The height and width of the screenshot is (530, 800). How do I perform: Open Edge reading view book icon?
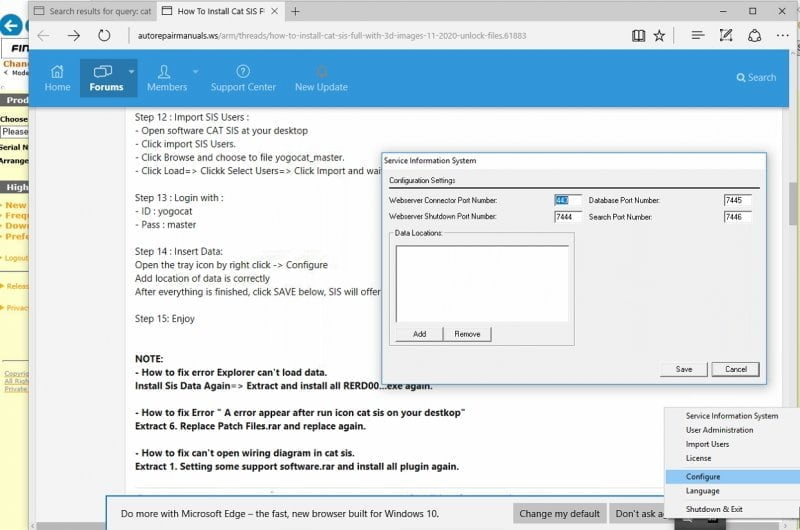click(x=638, y=35)
